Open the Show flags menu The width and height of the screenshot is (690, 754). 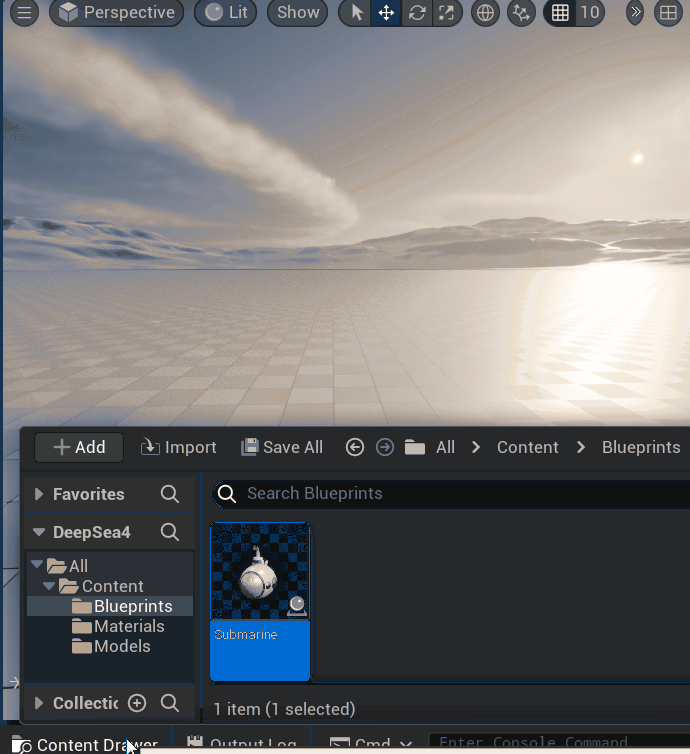click(x=298, y=13)
